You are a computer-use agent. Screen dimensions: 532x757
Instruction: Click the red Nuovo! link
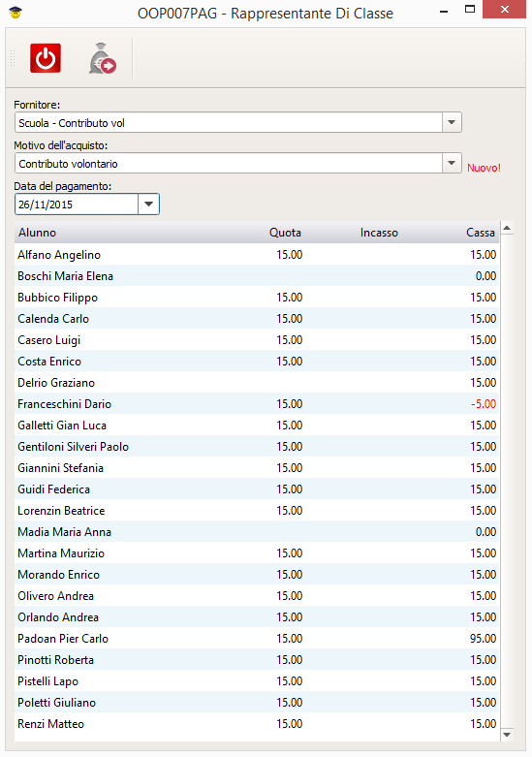click(x=484, y=168)
